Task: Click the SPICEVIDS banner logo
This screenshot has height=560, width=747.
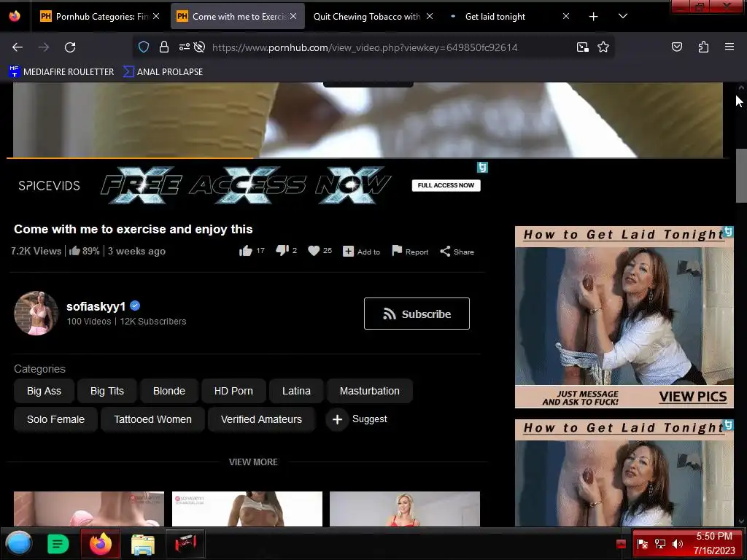Action: point(49,186)
